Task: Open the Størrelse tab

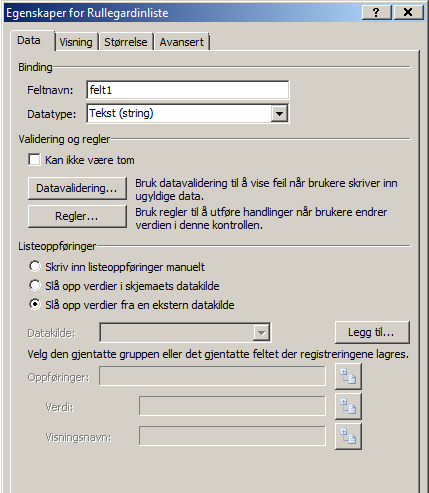Action: [126, 42]
